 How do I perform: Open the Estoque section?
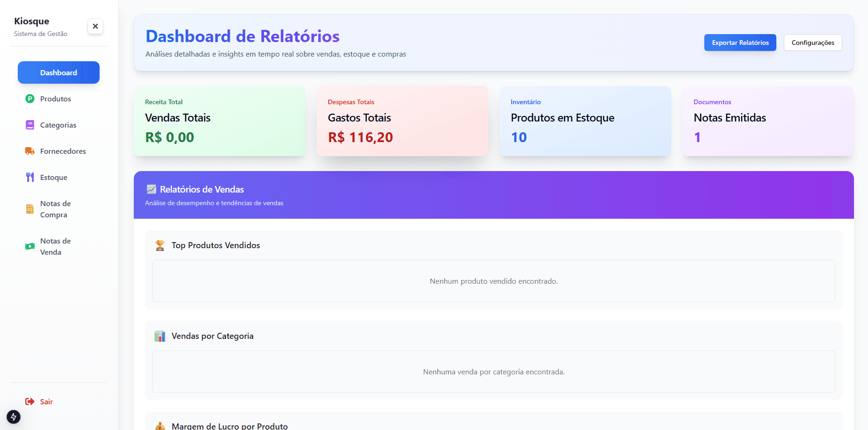point(53,177)
